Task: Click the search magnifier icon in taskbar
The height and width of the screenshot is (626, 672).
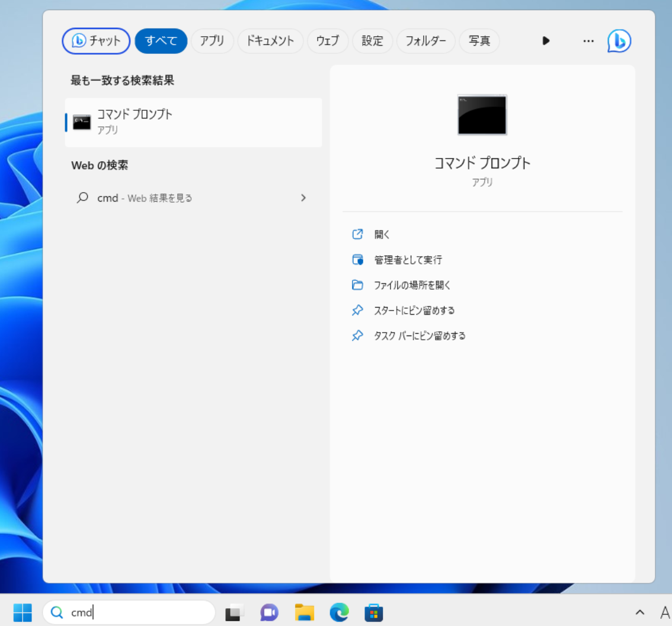Action: pos(56,612)
